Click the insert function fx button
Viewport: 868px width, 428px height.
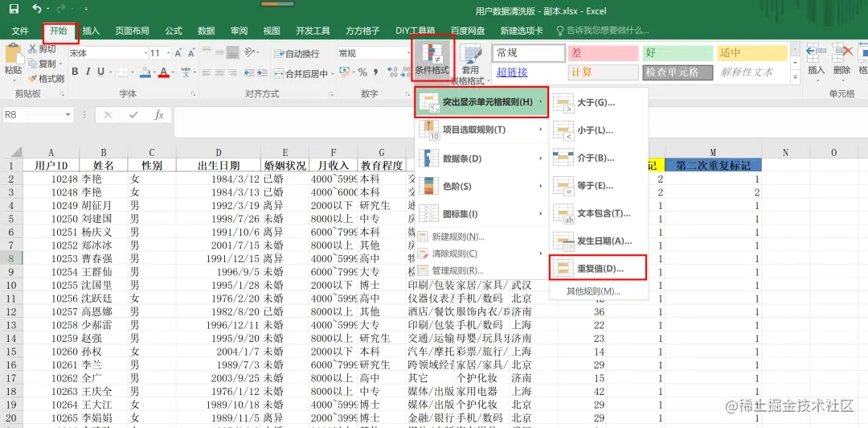click(159, 115)
